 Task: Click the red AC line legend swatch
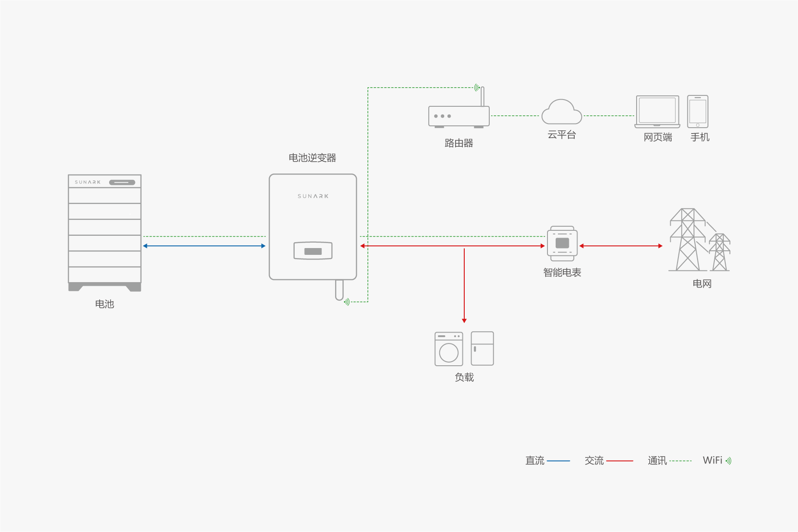[x=619, y=461]
